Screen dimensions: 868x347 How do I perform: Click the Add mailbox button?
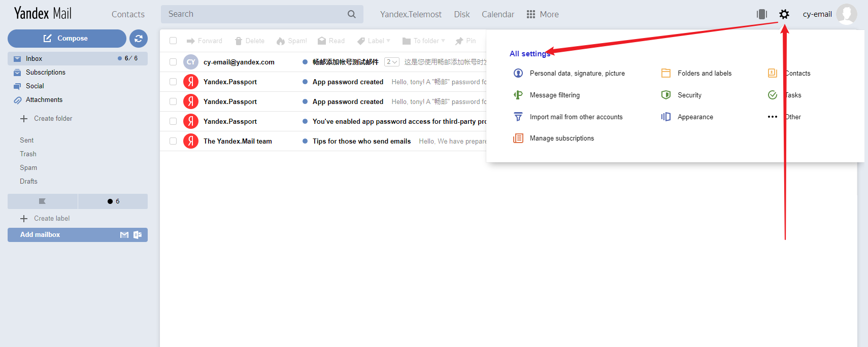coord(78,235)
